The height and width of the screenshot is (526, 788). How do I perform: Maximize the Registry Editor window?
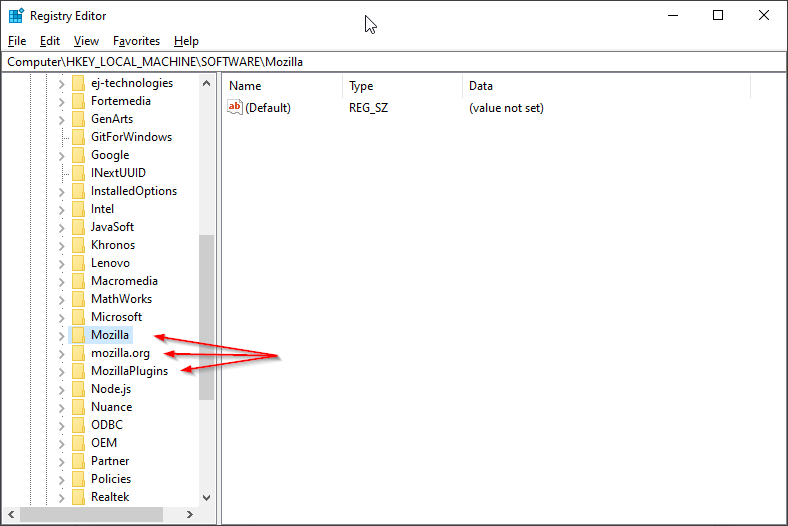click(718, 16)
